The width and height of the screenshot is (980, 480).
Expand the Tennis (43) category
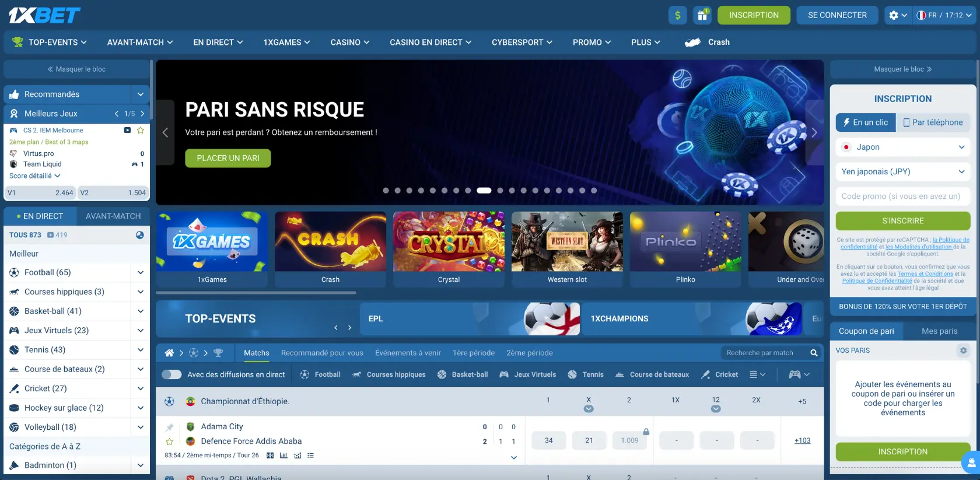[141, 349]
